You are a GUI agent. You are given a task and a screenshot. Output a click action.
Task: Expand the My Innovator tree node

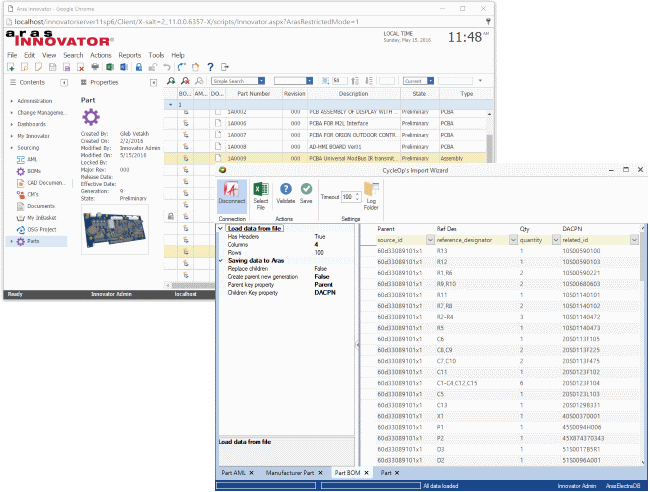(x=12, y=136)
